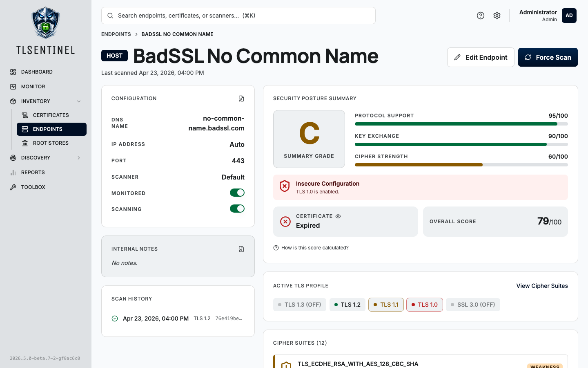This screenshot has width=588, height=368.
Task: Click the version string 2026.5.0-beta.7
Action: pos(45,358)
